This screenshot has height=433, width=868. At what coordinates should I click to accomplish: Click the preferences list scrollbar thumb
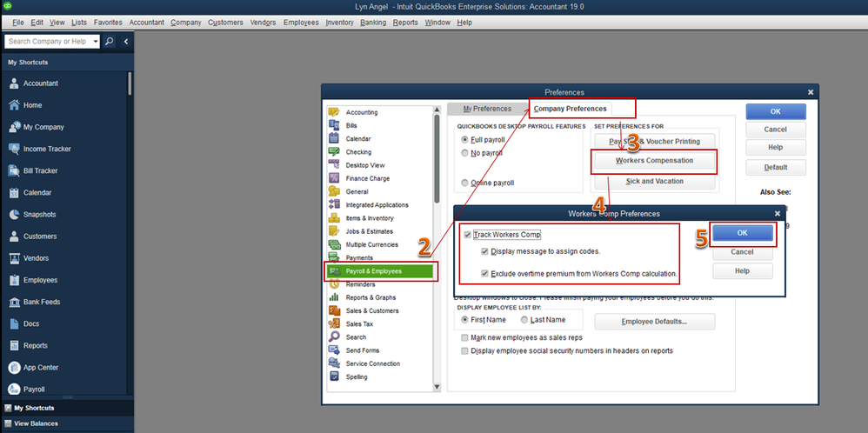coord(437,158)
